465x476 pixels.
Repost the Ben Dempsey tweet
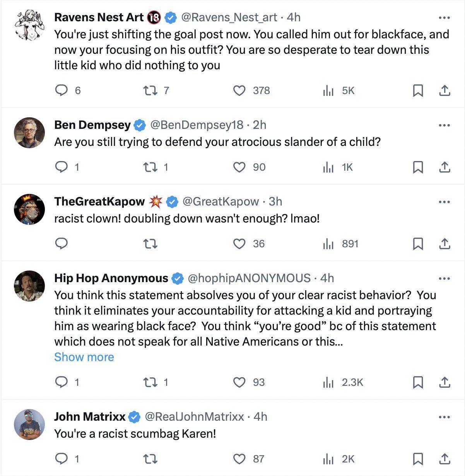tap(149, 167)
